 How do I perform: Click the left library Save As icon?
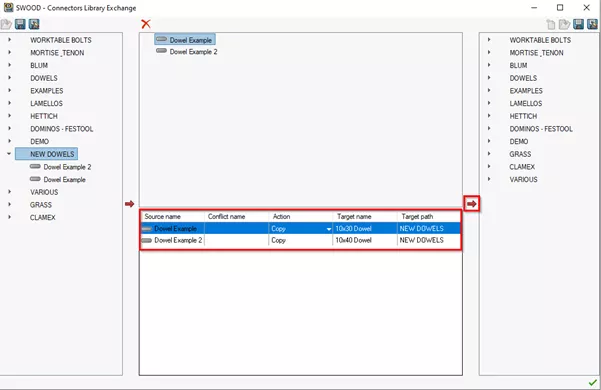(x=34, y=24)
